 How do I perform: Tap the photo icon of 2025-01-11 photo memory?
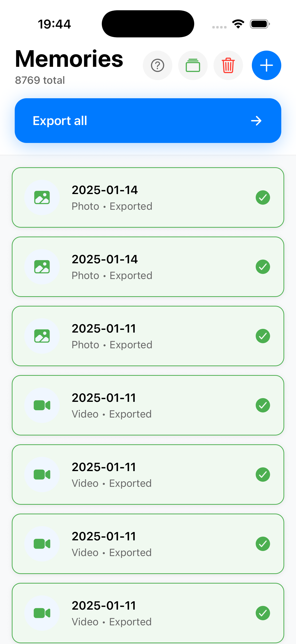[42, 336]
